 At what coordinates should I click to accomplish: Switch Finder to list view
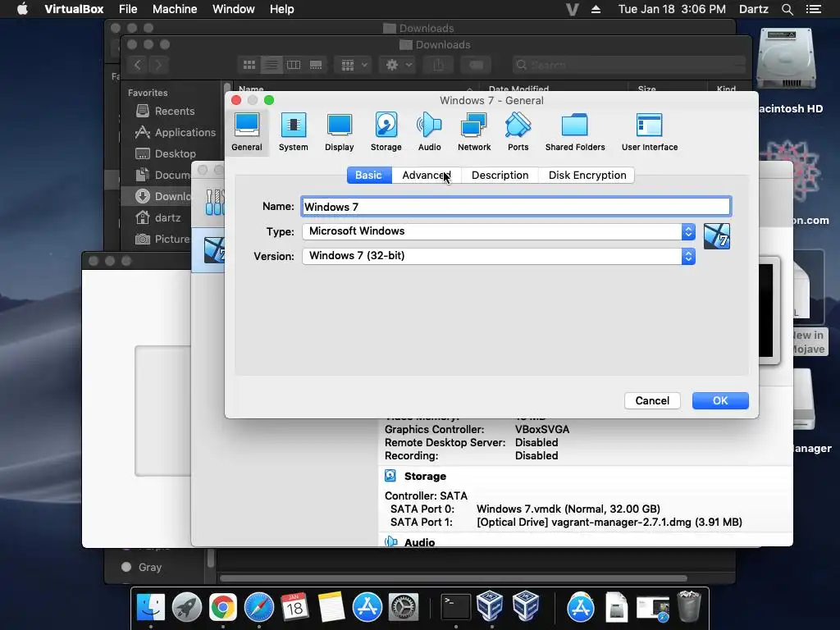(x=272, y=65)
